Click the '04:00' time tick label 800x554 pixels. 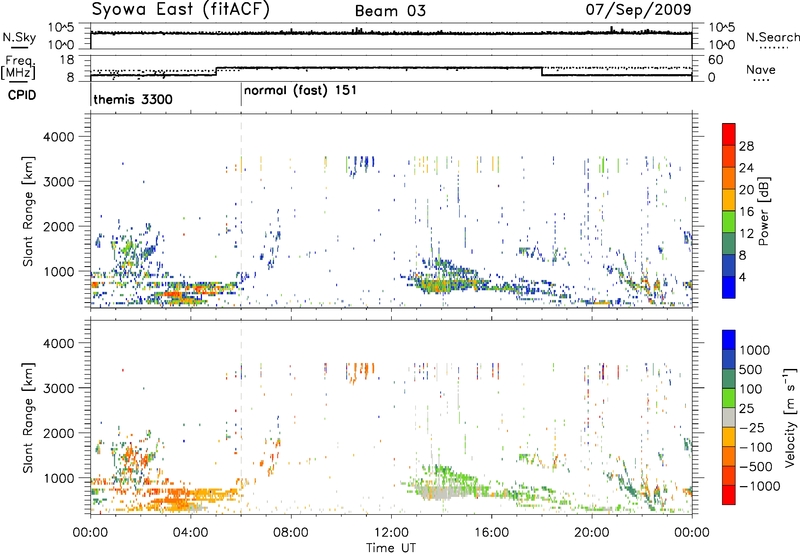[190, 533]
